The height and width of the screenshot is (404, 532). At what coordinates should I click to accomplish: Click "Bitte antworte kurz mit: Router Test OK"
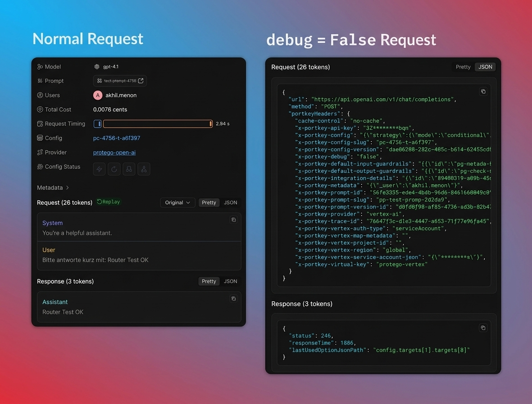[x=95, y=260]
